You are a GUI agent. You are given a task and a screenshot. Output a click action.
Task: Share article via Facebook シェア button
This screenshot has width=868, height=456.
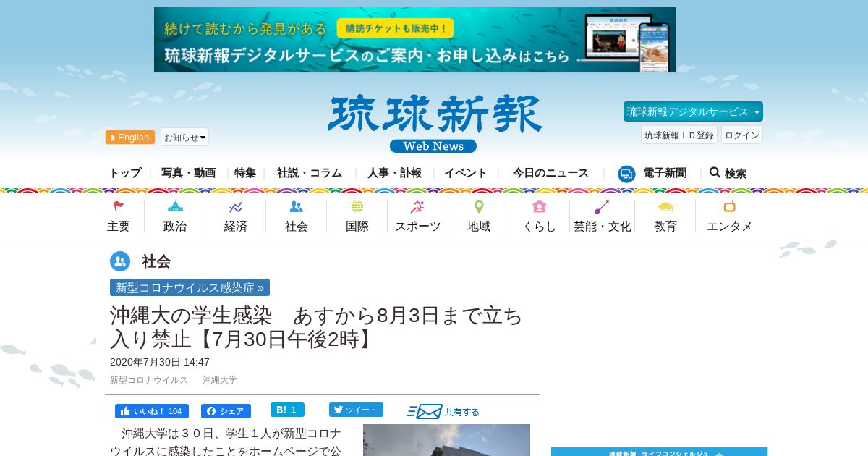pyautogui.click(x=226, y=411)
